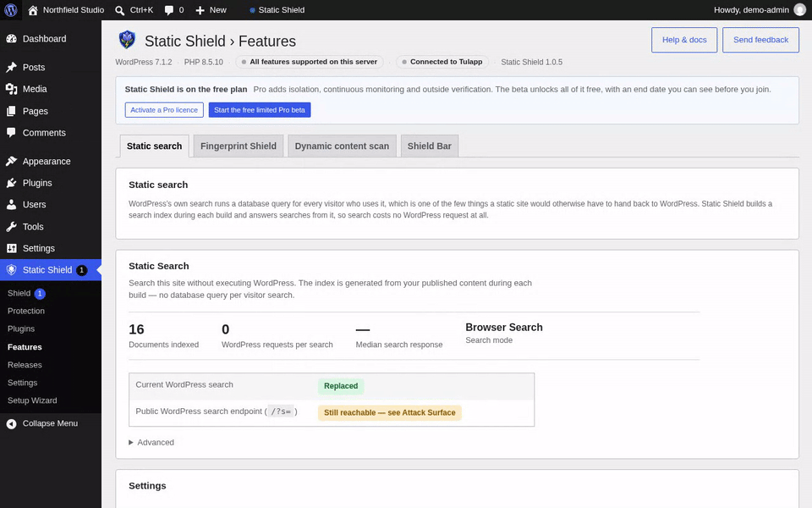The height and width of the screenshot is (508, 812).
Task: Open the Setup Wizard submenu item
Action: click(x=32, y=400)
